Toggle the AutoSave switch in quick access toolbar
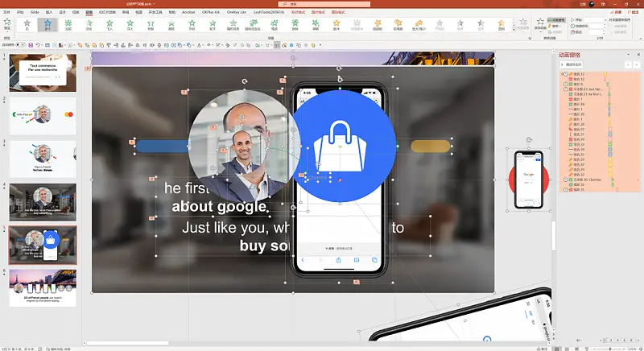Viewport: 644px width, 351px height. (x=19, y=45)
